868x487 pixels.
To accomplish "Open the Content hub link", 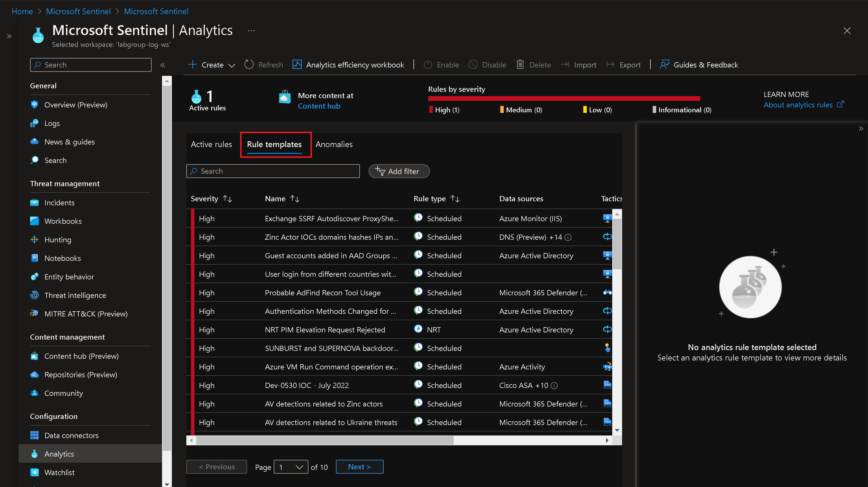I will coord(319,106).
